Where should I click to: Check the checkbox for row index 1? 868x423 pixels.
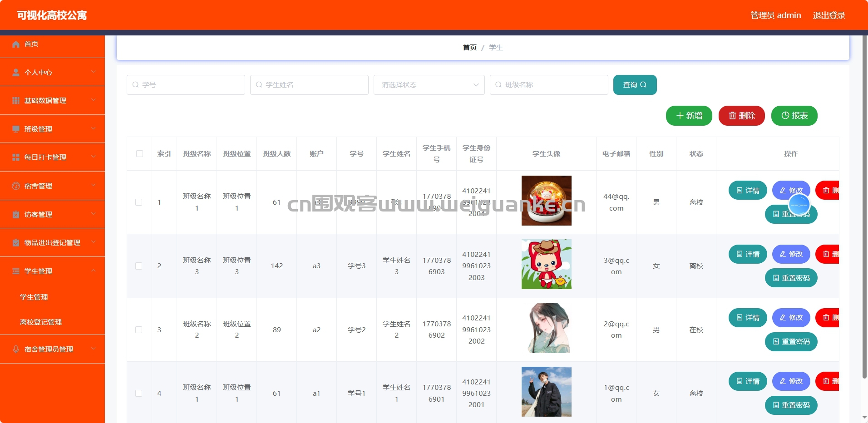[x=139, y=202]
